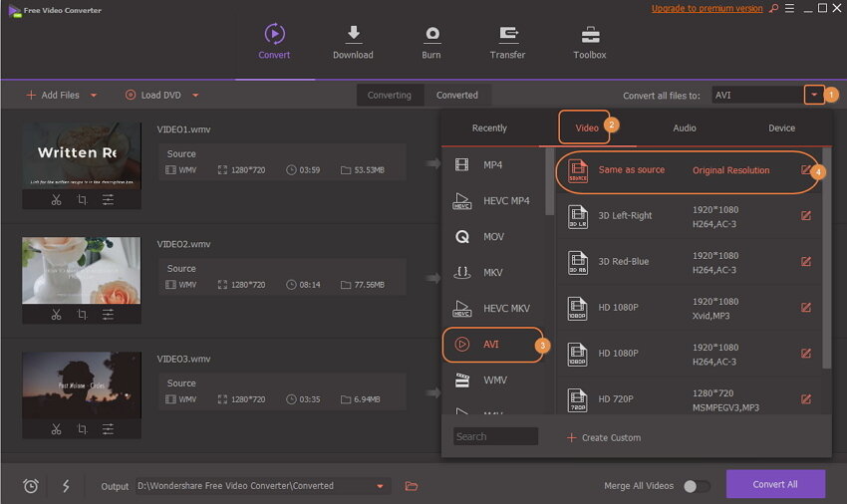Open the schedule alarm clock icon

point(31,486)
